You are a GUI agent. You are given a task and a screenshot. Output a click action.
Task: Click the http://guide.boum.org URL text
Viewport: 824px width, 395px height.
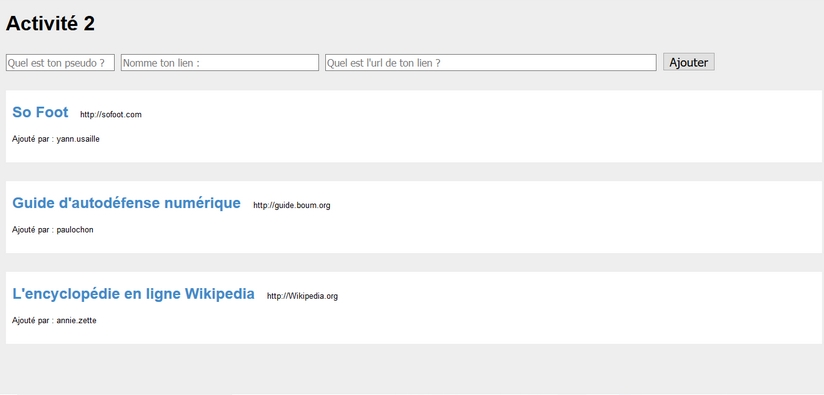coord(292,205)
